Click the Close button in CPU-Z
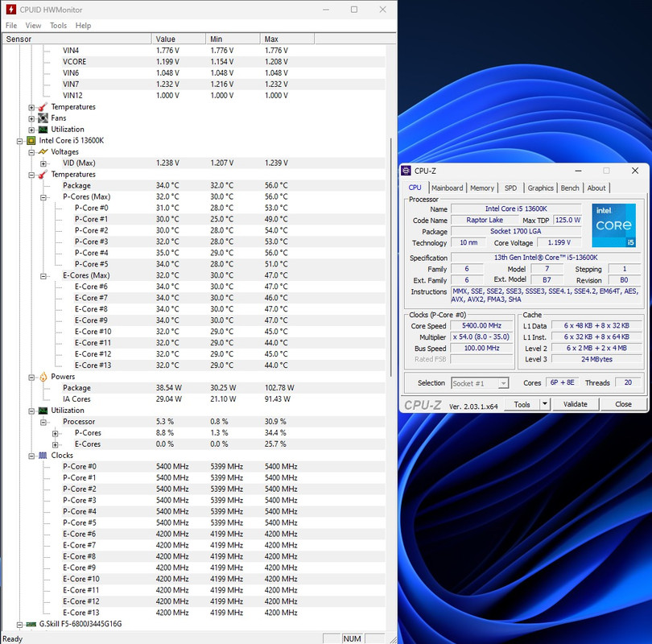Screen dimensions: 652x644 click(x=623, y=404)
